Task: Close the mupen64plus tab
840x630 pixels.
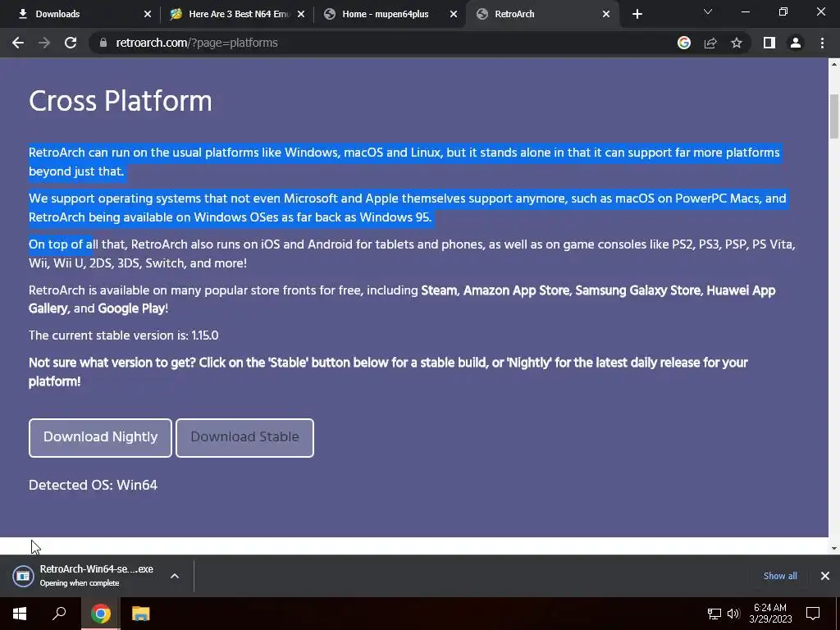Action: [x=453, y=14]
